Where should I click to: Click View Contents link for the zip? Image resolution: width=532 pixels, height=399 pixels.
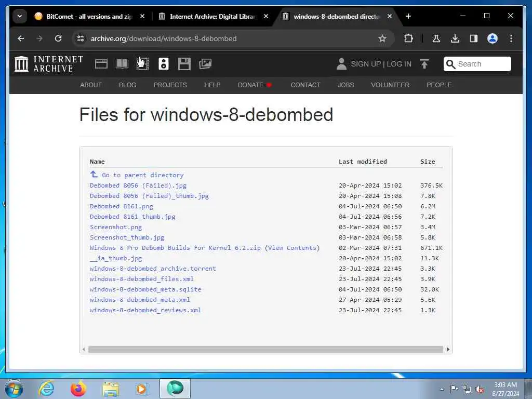tap(292, 248)
